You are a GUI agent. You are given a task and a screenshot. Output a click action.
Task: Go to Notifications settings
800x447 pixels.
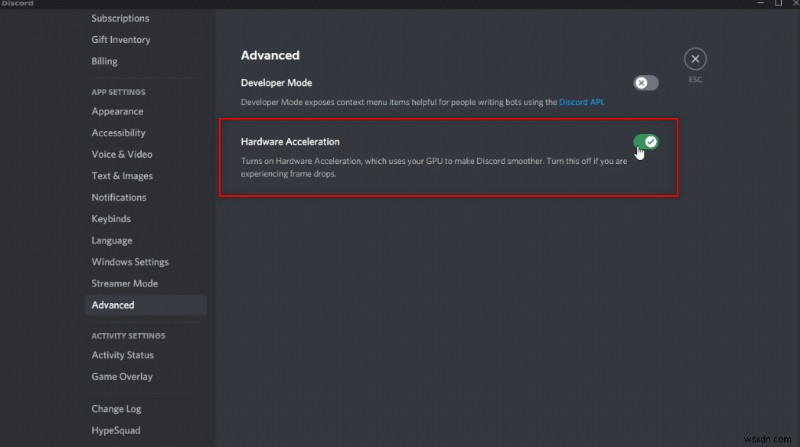[x=119, y=198]
